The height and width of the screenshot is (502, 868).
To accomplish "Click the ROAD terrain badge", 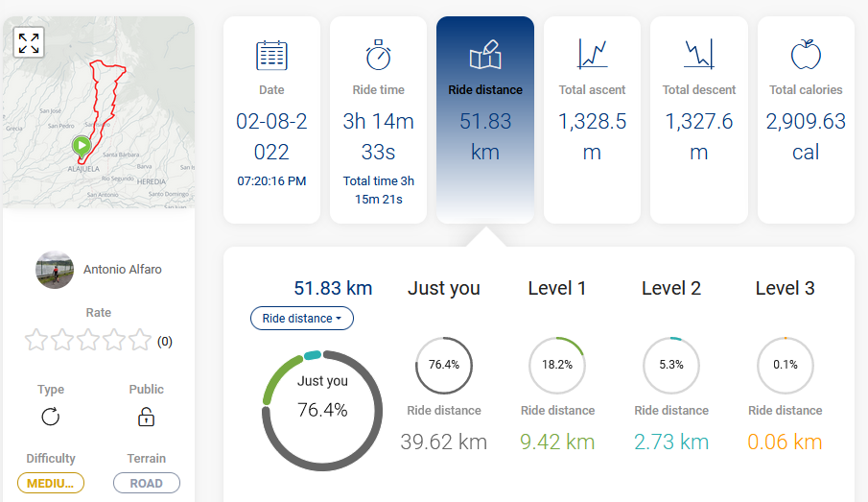I will click(146, 483).
